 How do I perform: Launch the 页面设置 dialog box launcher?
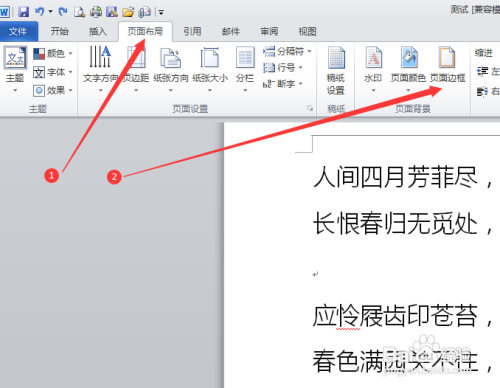(310, 108)
